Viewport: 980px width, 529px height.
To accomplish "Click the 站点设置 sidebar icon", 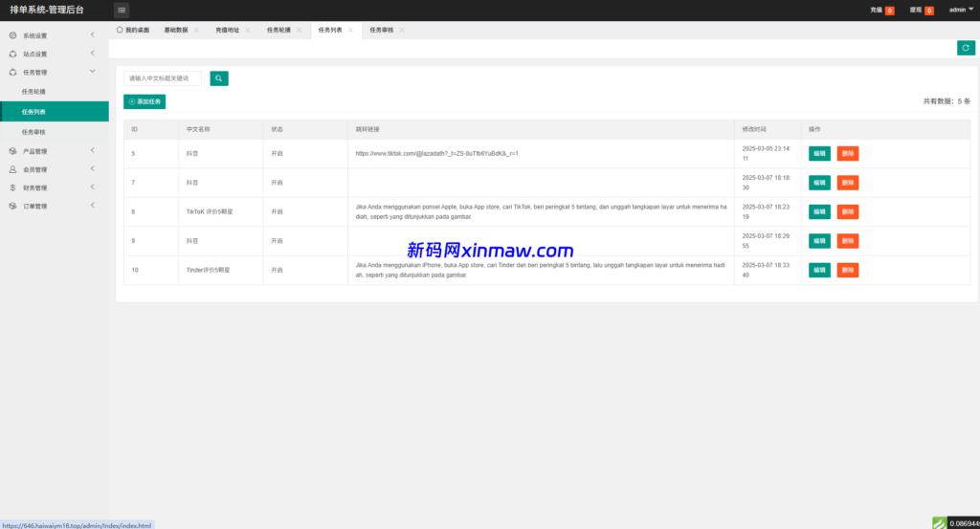I will tap(12, 54).
